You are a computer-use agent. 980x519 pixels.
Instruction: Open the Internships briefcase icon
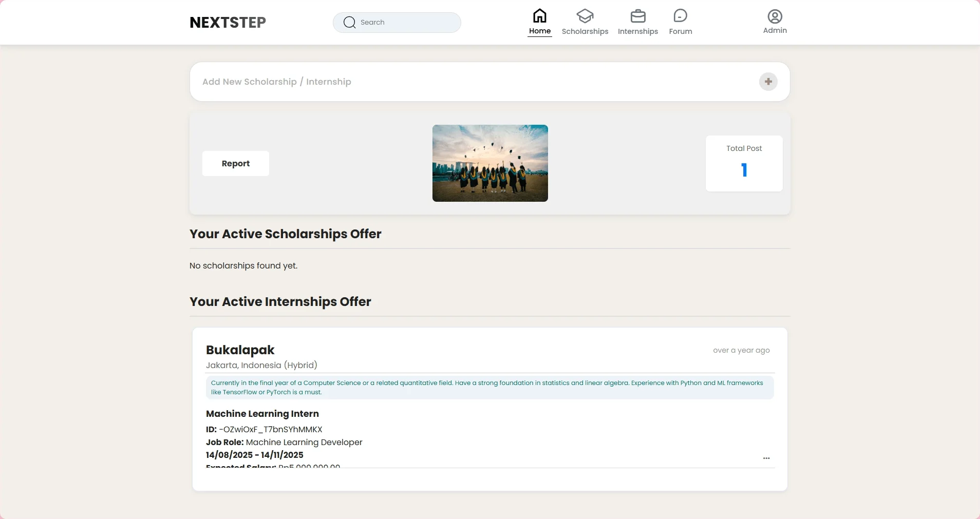point(638,16)
